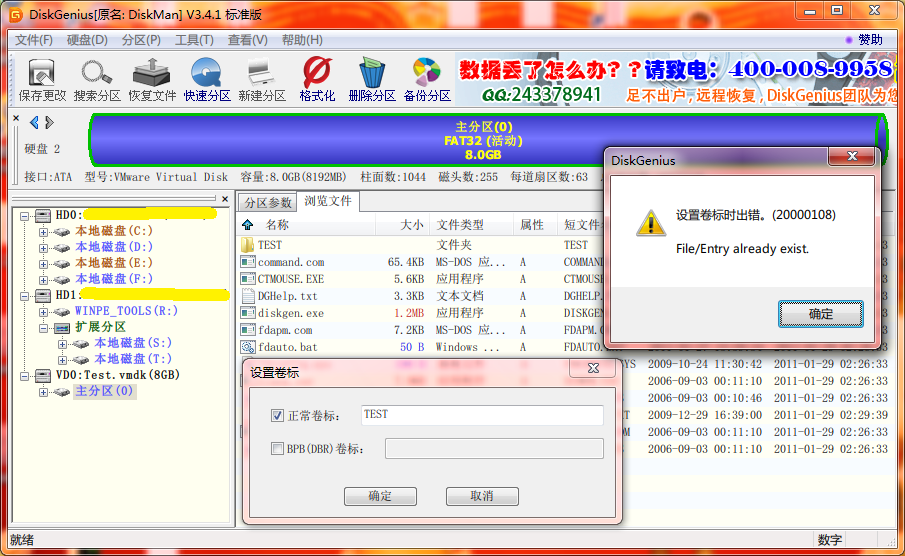The width and height of the screenshot is (905, 556).
Task: Confirm error dialog with 确定 button
Action: [821, 314]
